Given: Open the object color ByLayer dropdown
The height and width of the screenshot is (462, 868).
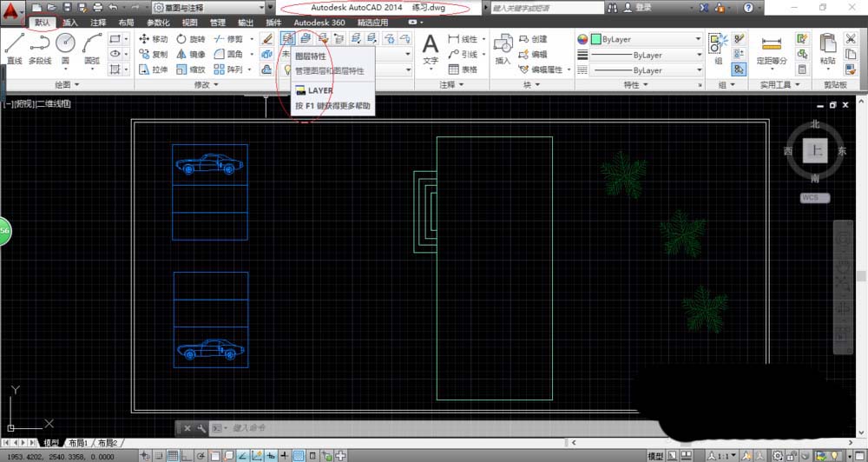Looking at the screenshot, I should tap(647, 39).
